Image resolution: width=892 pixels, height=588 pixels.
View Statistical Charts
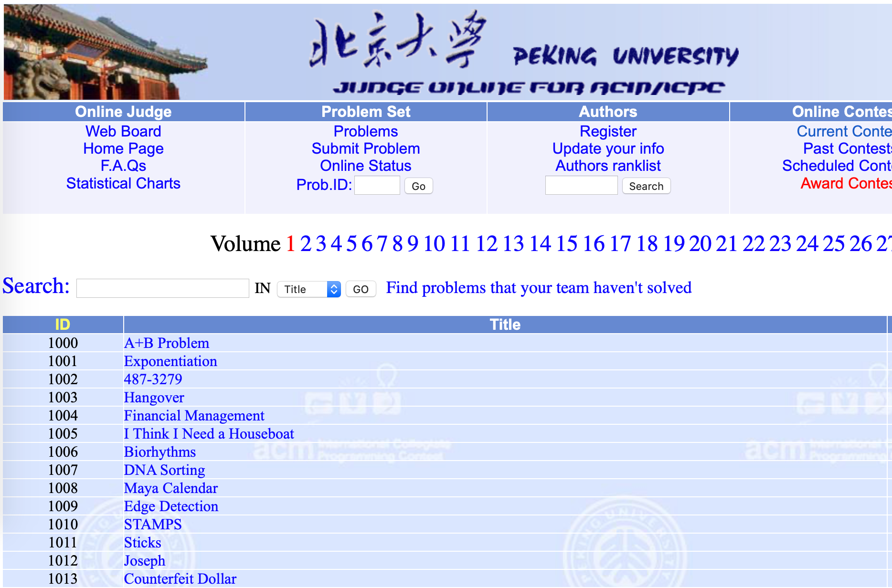[123, 183]
